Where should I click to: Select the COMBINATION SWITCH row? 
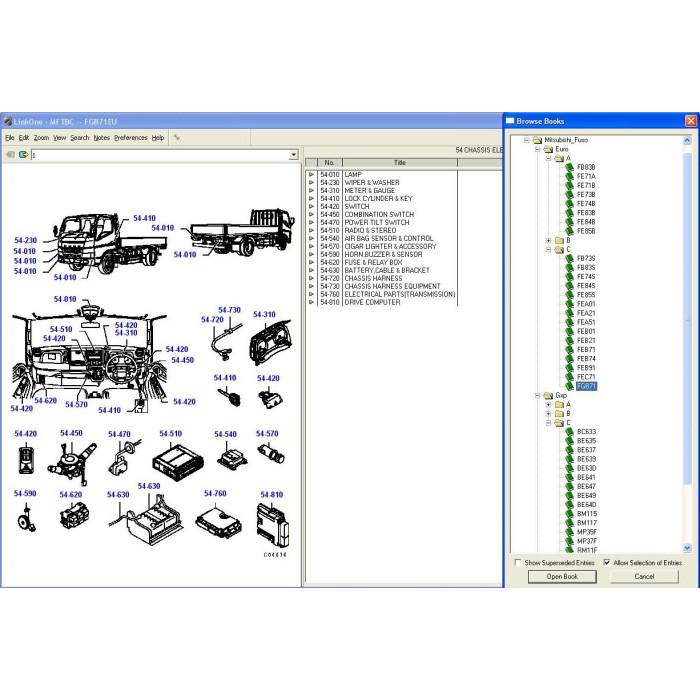tap(379, 214)
